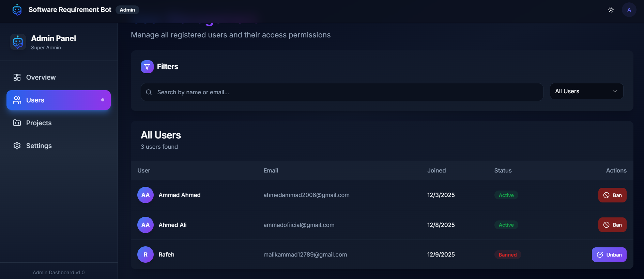
Task: Click Ammad Ahmed's AA avatar
Action: pyautogui.click(x=145, y=195)
